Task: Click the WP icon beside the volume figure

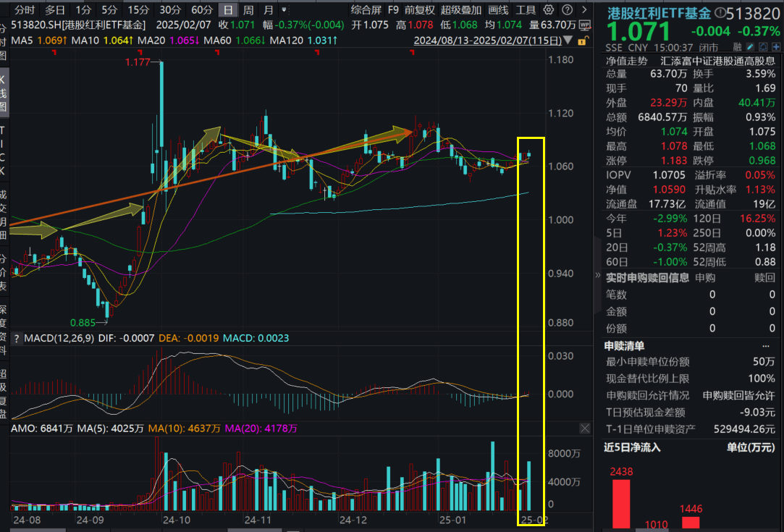Action: (585, 24)
